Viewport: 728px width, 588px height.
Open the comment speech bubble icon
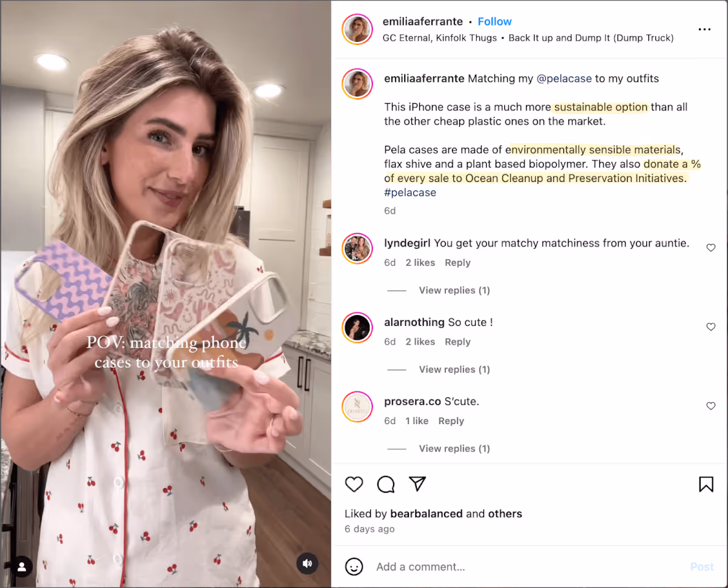[x=386, y=484]
